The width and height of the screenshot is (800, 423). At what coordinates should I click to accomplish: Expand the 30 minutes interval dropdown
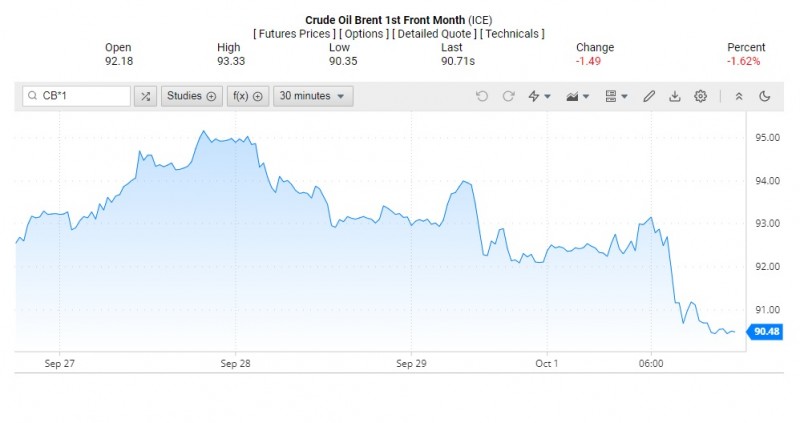[x=313, y=96]
